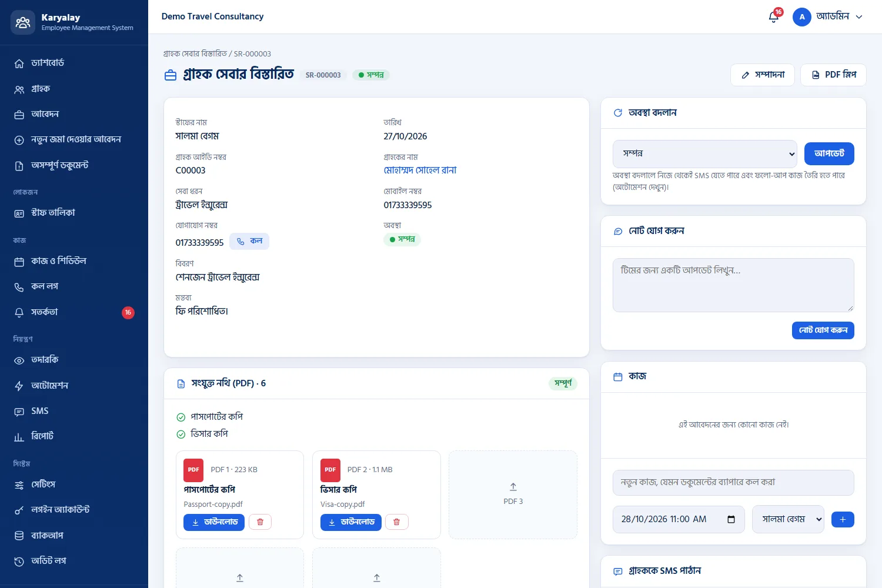The image size is (882, 588).
Task: Click the briefcase icon beside page title
Action: click(x=171, y=75)
